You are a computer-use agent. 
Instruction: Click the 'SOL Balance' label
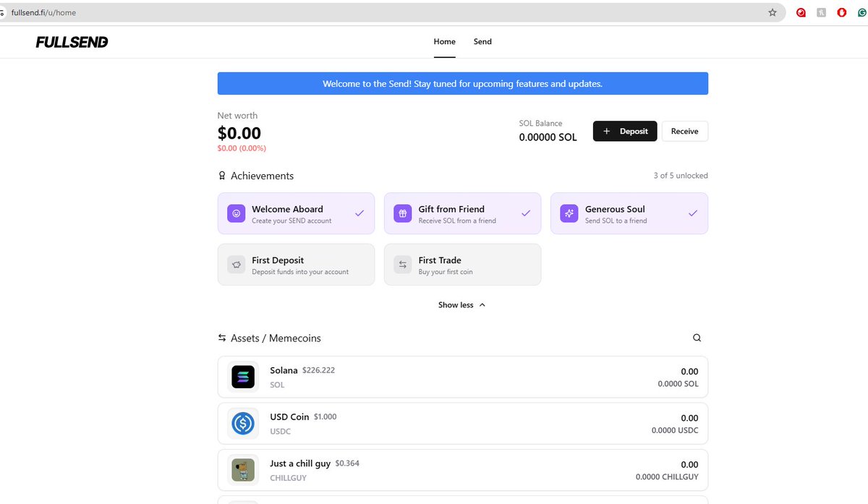coord(540,124)
